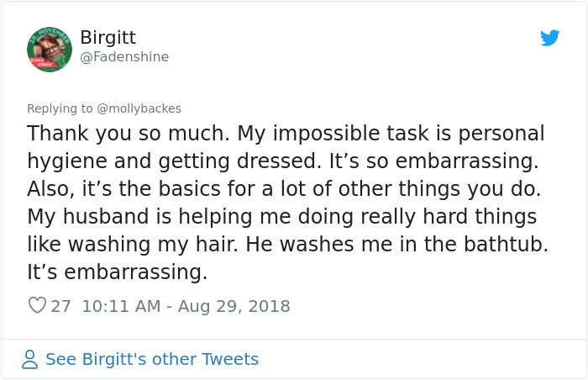Click the Twitter bird logo
This screenshot has width=588, height=380.
click(549, 38)
